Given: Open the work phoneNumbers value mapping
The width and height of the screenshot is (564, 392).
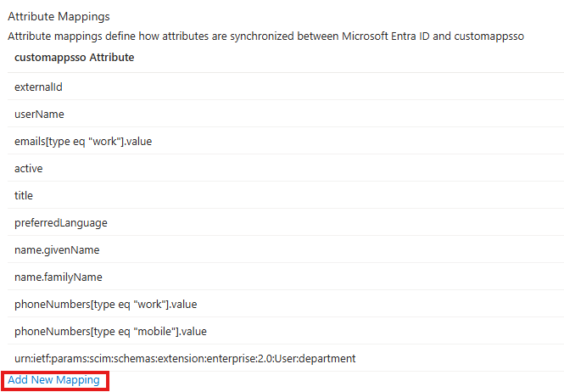Looking at the screenshot, I should (106, 304).
